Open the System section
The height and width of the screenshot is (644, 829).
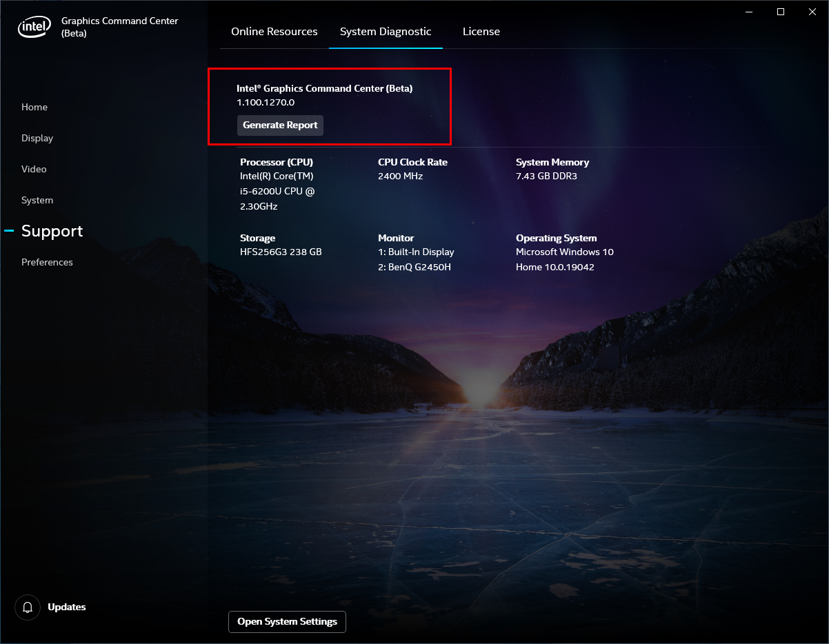(37, 200)
